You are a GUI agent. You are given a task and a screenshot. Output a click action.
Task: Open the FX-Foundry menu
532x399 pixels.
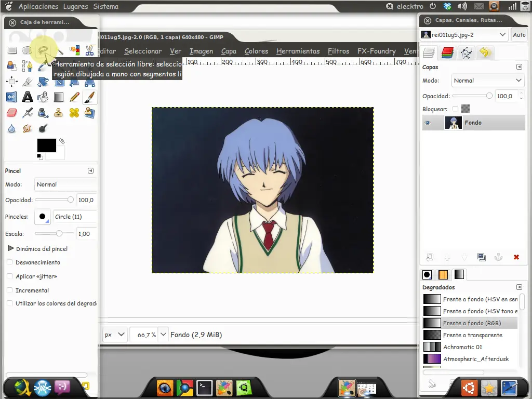point(377,51)
